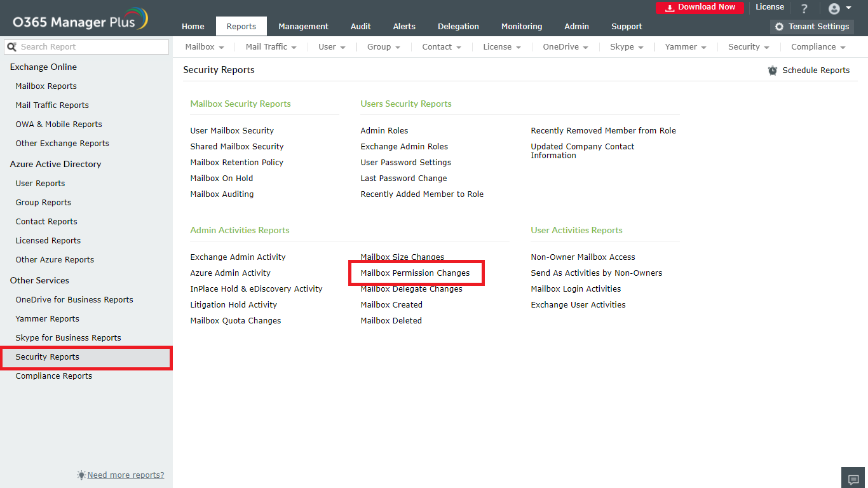Select OneDrive for Business Reports
Image resolution: width=868 pixels, height=488 pixels.
coord(74,300)
